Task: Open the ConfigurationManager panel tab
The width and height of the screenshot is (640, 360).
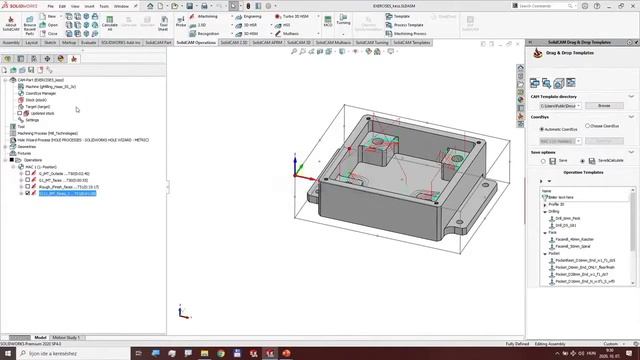Action: click(x=34, y=59)
